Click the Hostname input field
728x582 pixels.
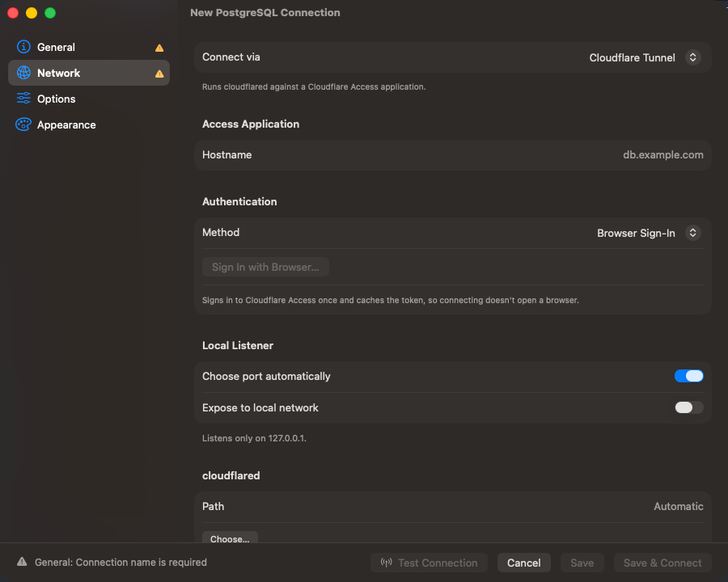pos(453,155)
